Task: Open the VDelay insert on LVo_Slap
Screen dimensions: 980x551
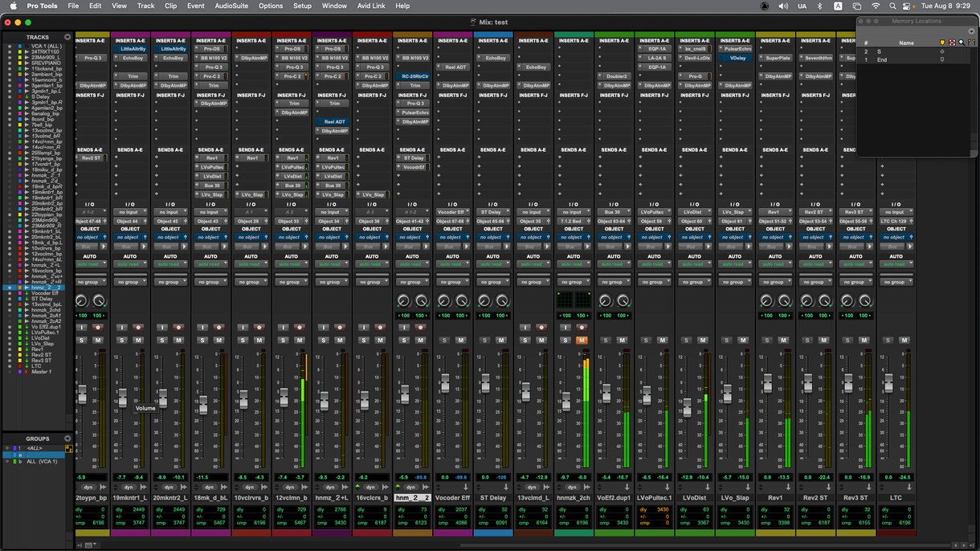Action: tap(737, 59)
